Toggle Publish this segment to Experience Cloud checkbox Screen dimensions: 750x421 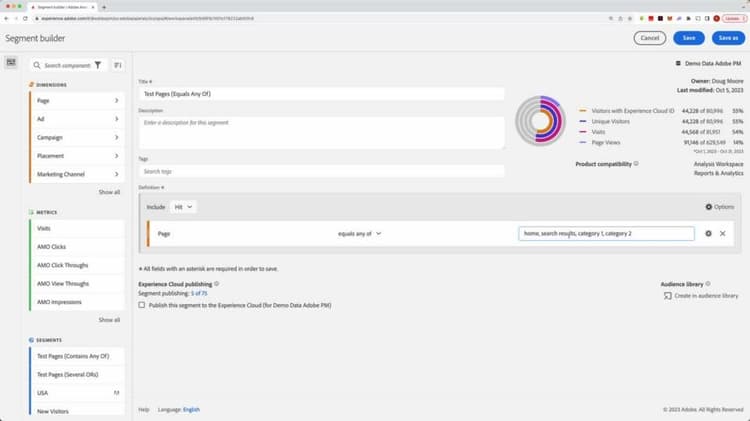click(142, 305)
